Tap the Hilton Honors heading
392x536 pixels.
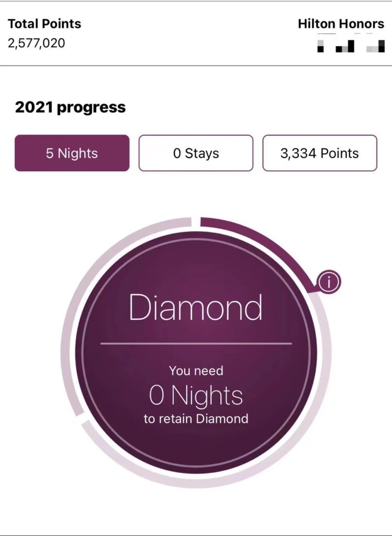341,24
